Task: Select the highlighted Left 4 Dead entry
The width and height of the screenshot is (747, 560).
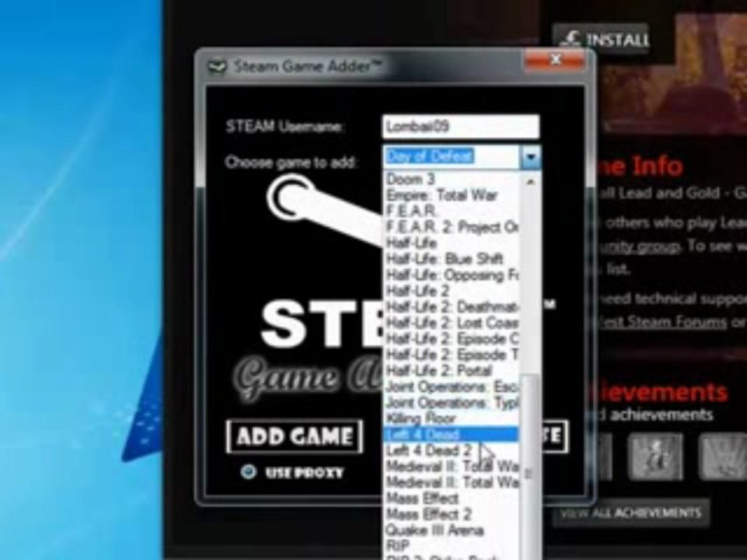Action: point(451,434)
